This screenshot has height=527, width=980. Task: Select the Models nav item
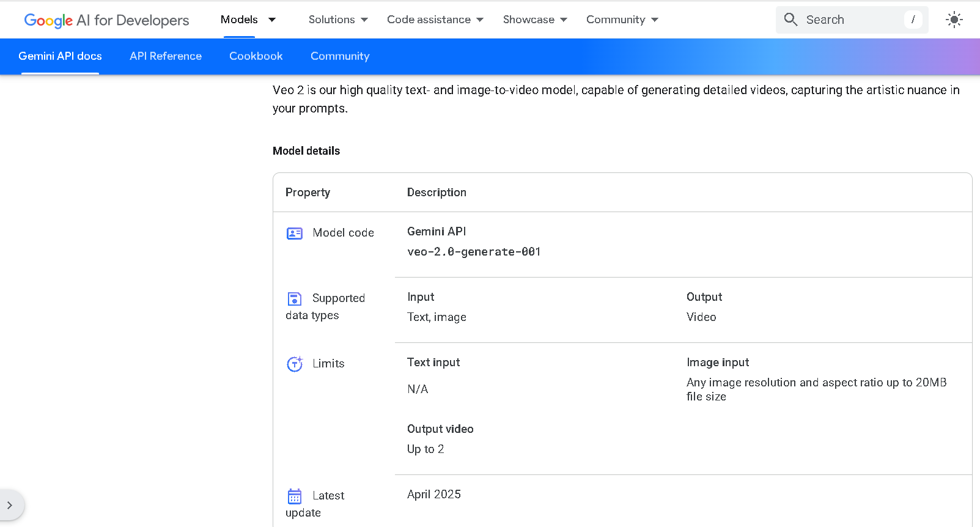pyautogui.click(x=239, y=20)
